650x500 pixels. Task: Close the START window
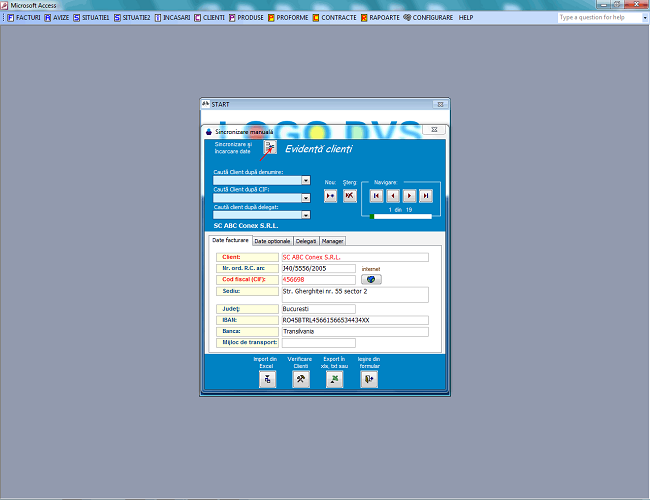(x=440, y=104)
